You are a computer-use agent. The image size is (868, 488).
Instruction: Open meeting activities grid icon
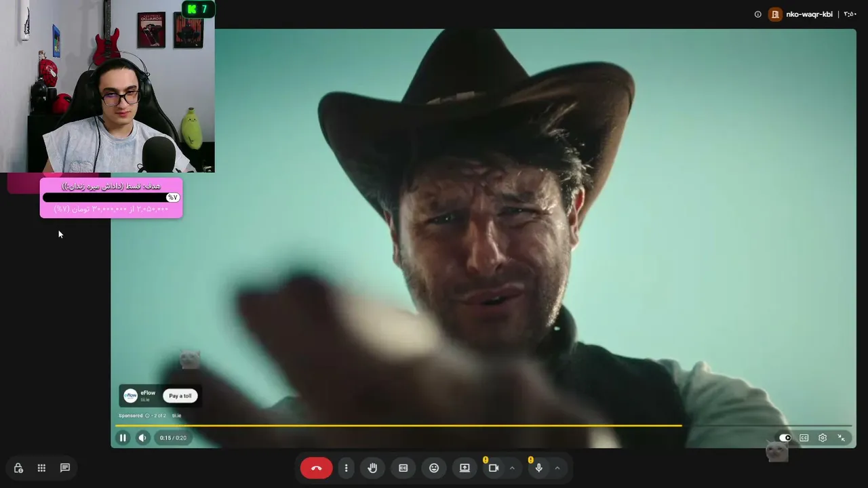(41, 468)
